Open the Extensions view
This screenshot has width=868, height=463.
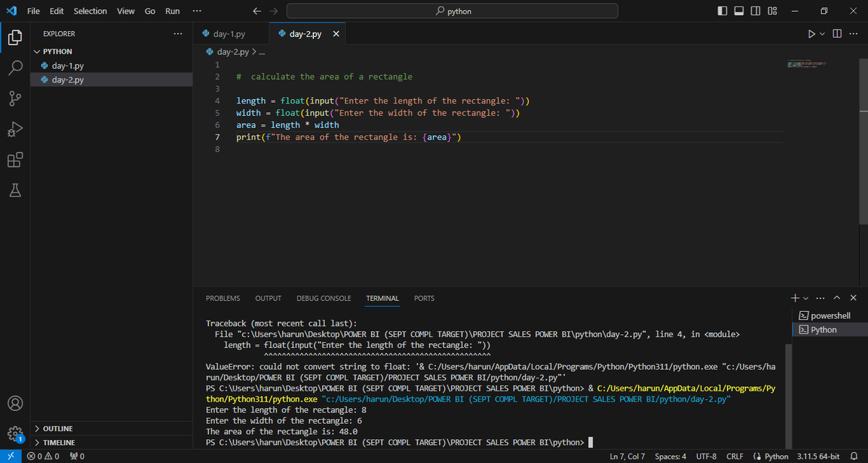pos(15,160)
